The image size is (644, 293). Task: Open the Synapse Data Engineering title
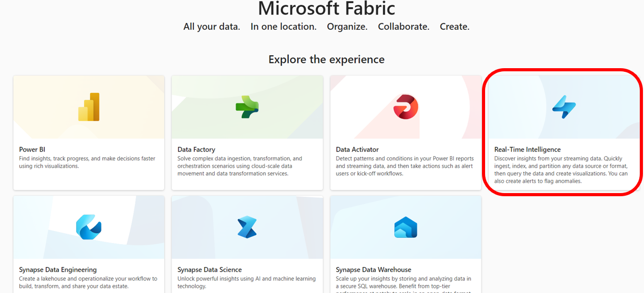58,270
